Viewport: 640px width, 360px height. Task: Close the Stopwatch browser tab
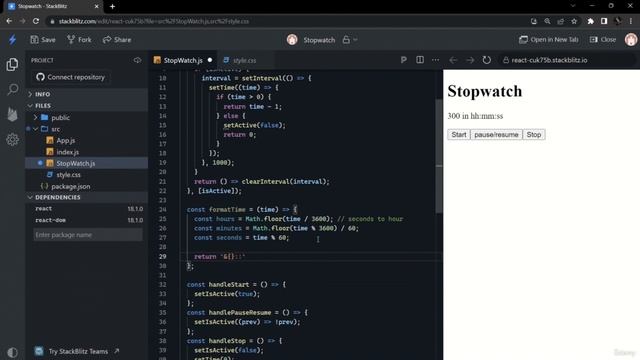click(x=97, y=7)
